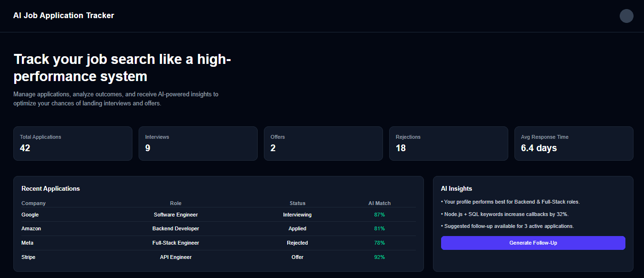The height and width of the screenshot is (278, 644).
Task: Open the Recent Applications panel heading
Action: (50, 188)
